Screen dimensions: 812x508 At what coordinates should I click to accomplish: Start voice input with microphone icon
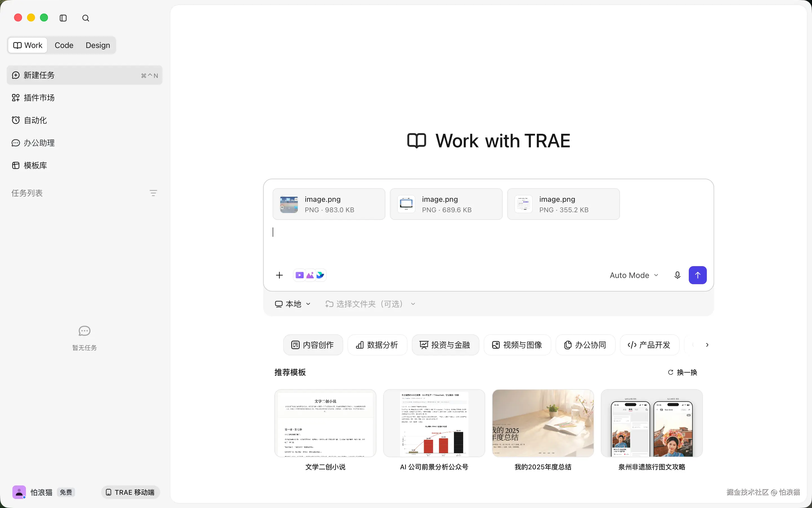coord(678,275)
